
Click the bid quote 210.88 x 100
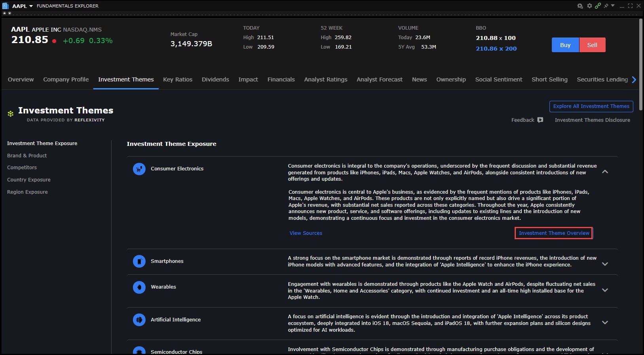[x=496, y=38]
